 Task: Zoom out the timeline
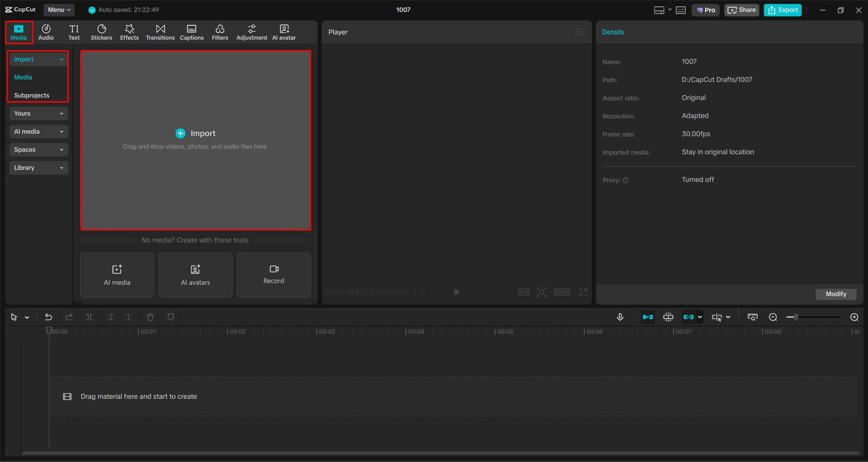tap(773, 317)
